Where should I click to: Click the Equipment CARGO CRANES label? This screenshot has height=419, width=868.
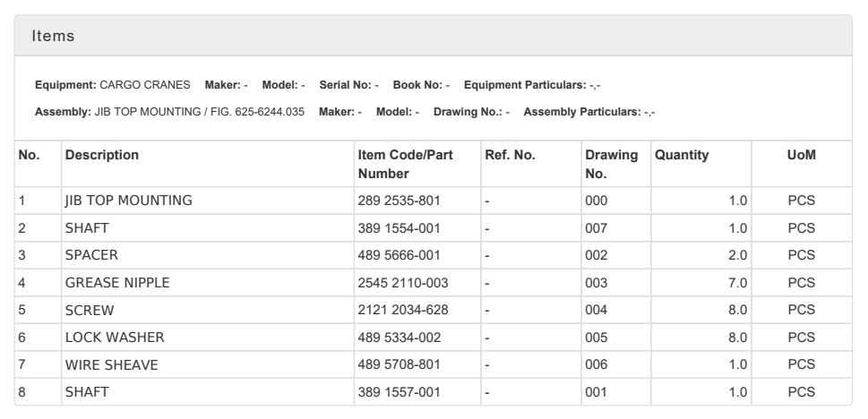pyautogui.click(x=112, y=85)
